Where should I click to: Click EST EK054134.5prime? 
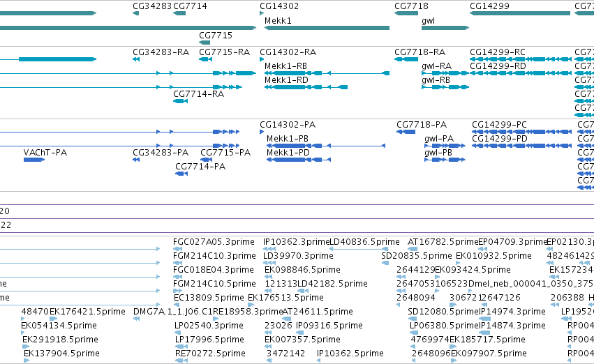point(59,326)
